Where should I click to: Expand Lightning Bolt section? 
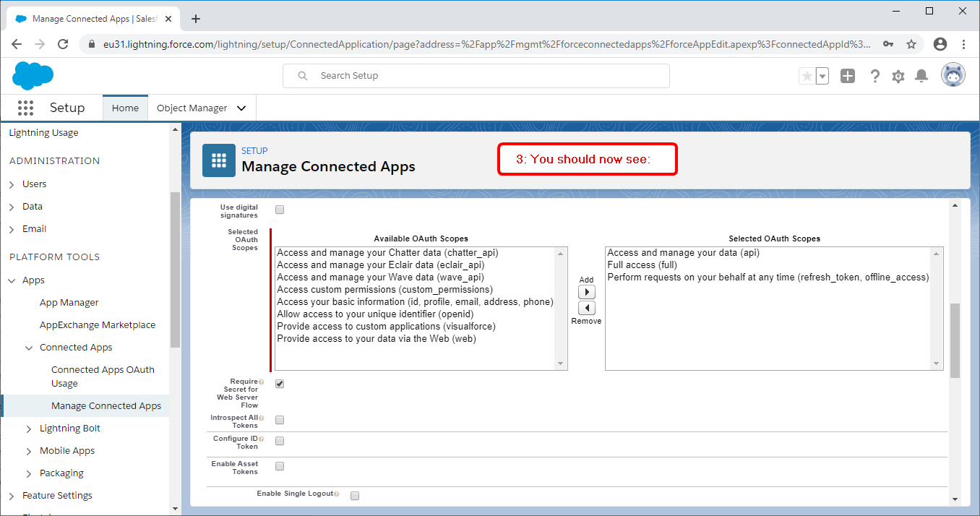click(29, 429)
